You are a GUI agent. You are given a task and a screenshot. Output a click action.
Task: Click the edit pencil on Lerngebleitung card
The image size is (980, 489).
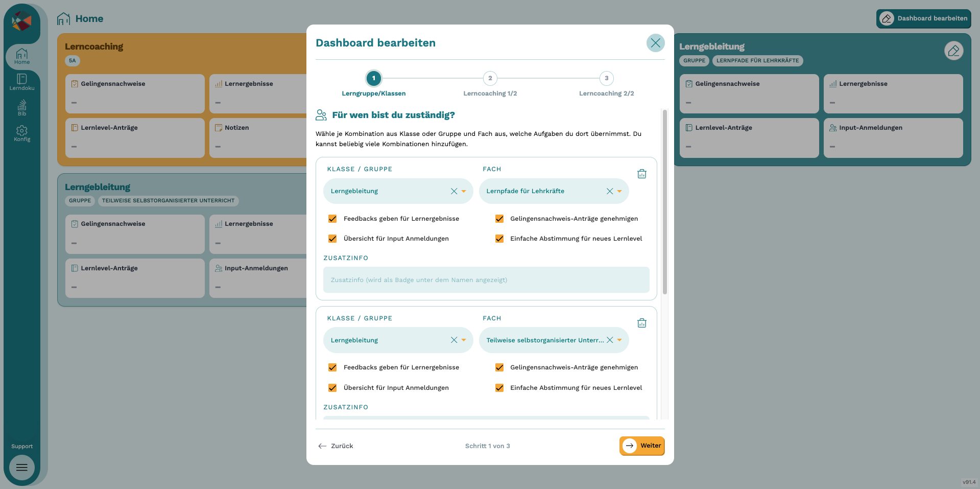[953, 51]
